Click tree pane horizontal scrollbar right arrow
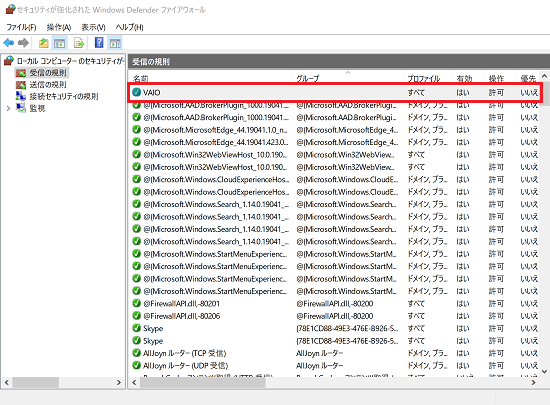 pyautogui.click(x=119, y=382)
